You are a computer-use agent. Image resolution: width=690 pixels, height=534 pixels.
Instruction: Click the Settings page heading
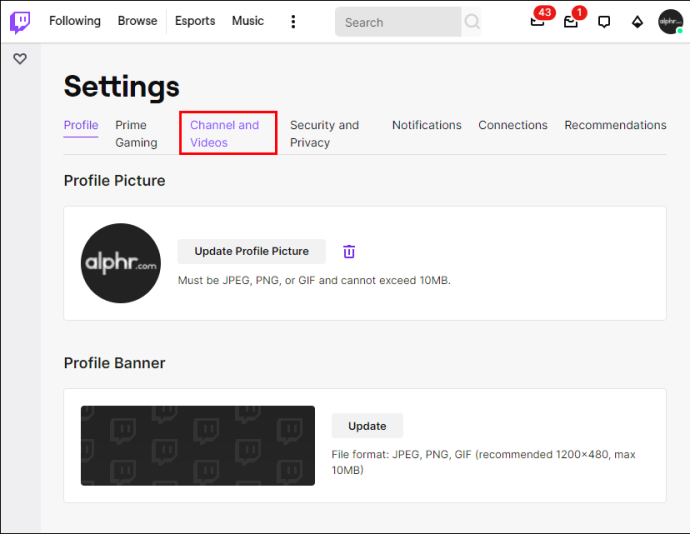[x=121, y=86]
